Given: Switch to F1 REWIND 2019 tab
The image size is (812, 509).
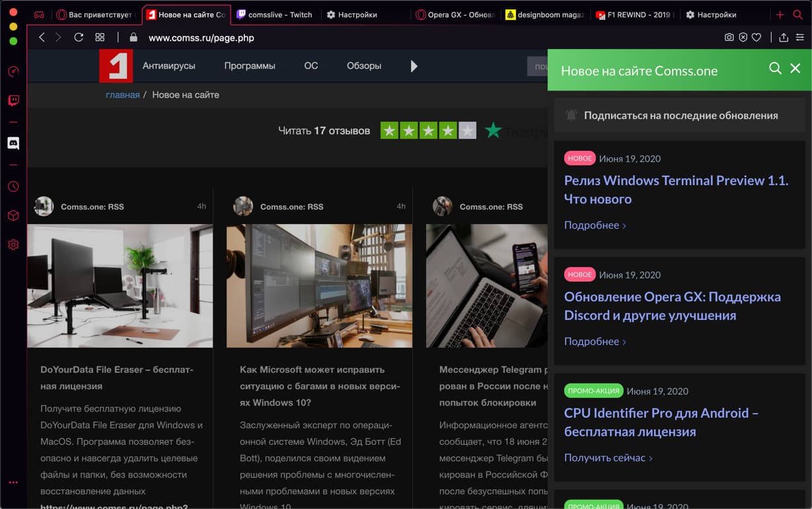Looking at the screenshot, I should pos(634,15).
